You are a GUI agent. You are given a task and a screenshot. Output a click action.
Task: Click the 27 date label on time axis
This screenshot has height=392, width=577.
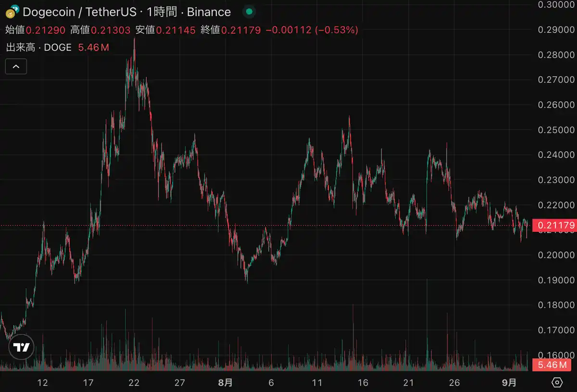coord(180,383)
